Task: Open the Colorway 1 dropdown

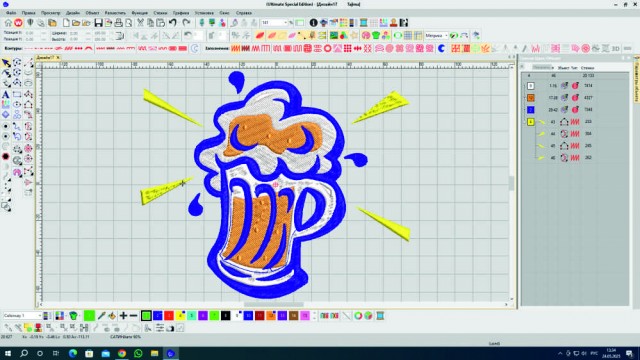Action: click(22, 316)
